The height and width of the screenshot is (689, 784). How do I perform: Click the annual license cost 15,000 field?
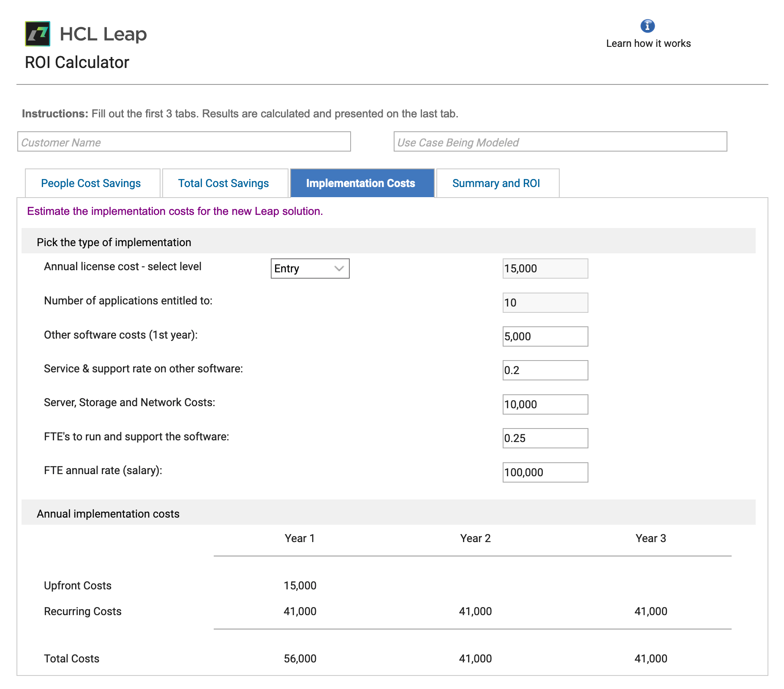tap(545, 269)
